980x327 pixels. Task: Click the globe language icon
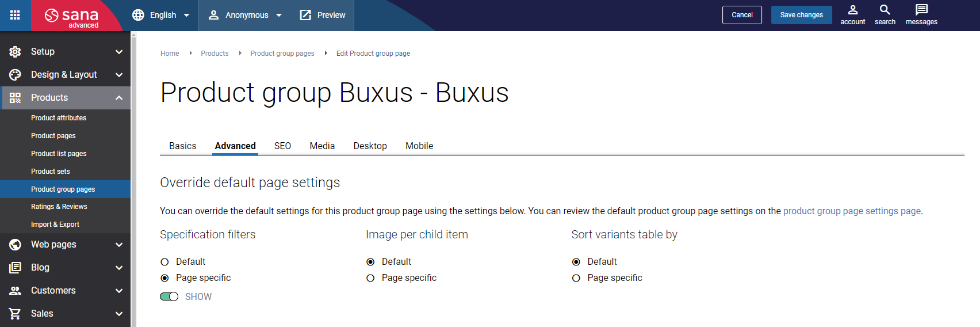138,15
